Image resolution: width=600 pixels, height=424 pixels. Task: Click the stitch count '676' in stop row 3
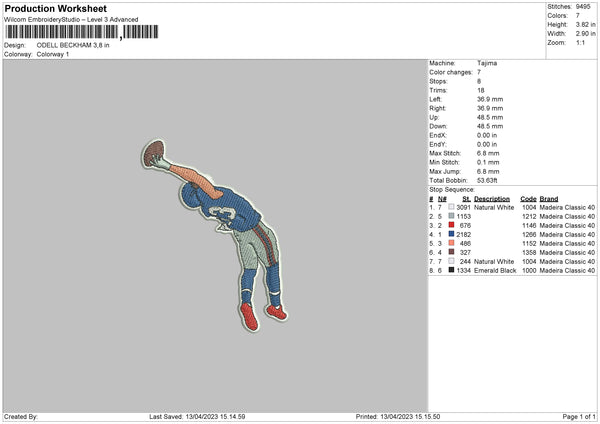click(465, 225)
